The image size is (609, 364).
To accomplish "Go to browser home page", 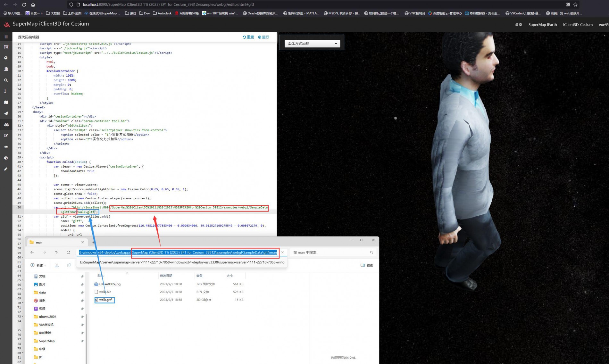I will [x=33, y=4].
